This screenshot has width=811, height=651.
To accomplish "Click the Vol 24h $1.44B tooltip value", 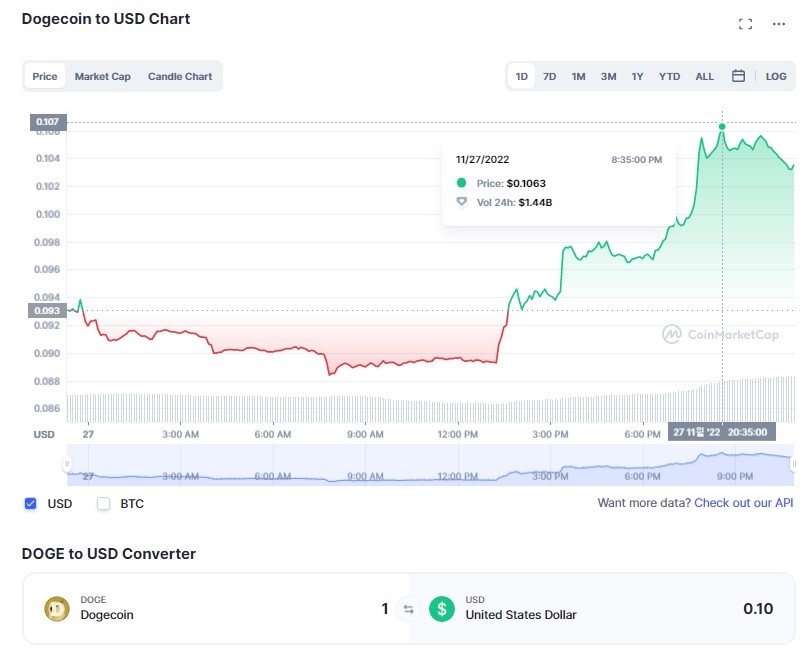I will tap(535, 203).
